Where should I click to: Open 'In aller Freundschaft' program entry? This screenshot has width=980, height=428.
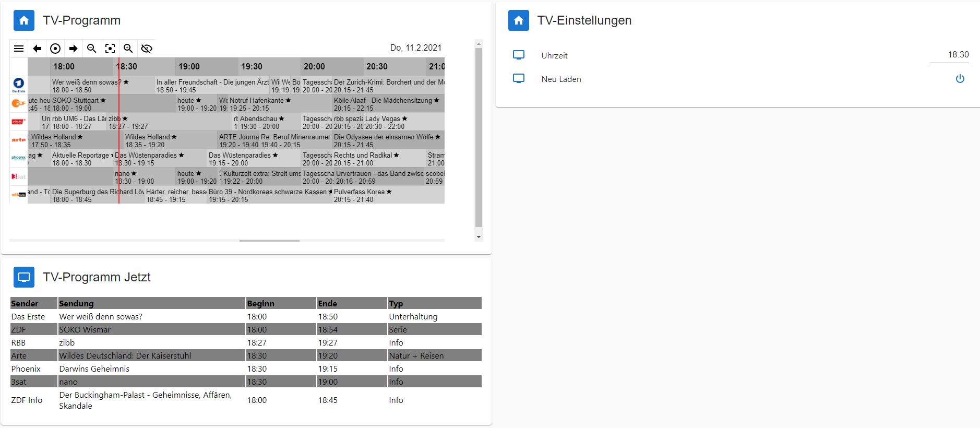click(212, 86)
